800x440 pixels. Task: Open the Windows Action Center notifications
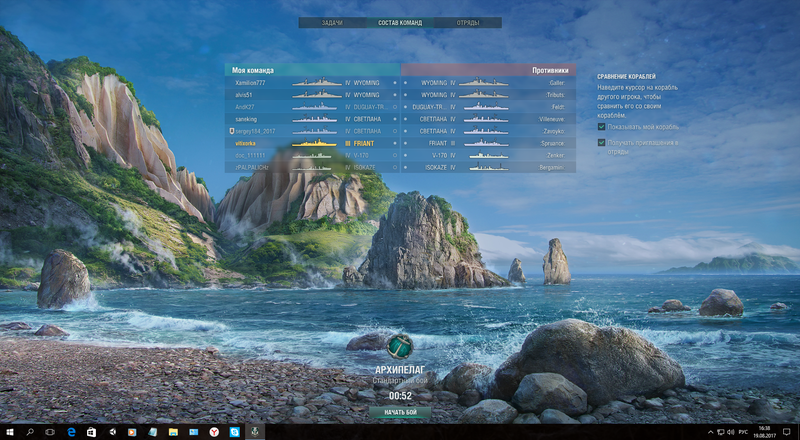pyautogui.click(x=786, y=432)
